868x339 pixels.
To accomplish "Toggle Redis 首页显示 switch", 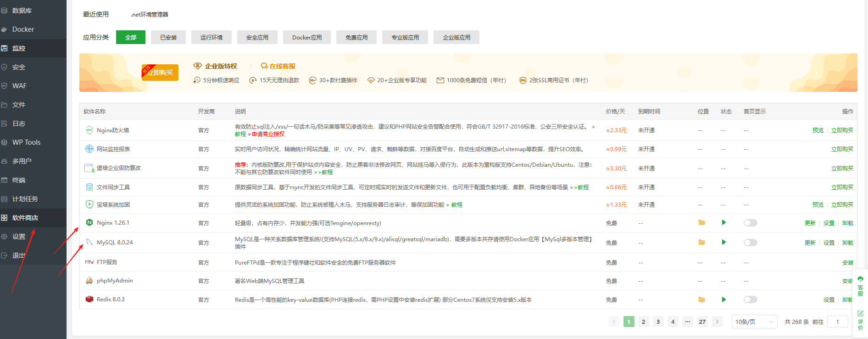I will coord(751,299).
